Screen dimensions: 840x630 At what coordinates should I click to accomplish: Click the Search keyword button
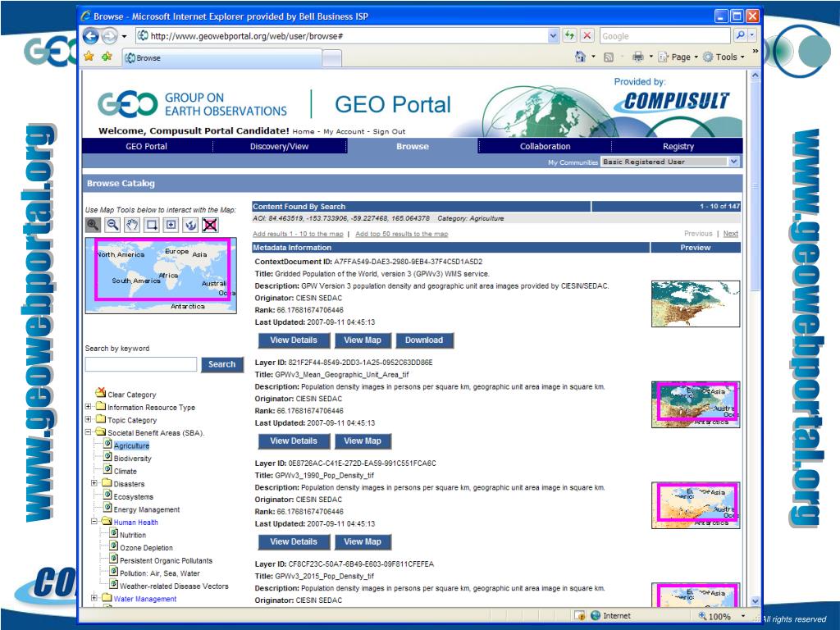(x=221, y=364)
